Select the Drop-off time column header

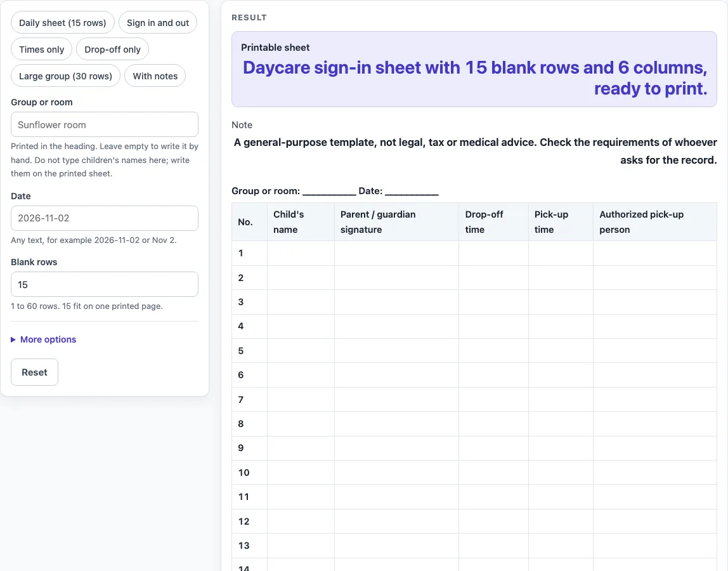(493, 222)
